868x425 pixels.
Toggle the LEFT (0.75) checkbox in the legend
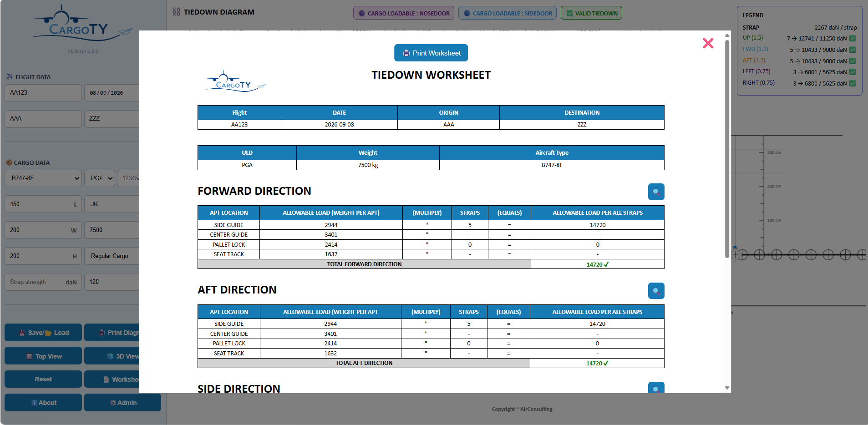pos(853,72)
